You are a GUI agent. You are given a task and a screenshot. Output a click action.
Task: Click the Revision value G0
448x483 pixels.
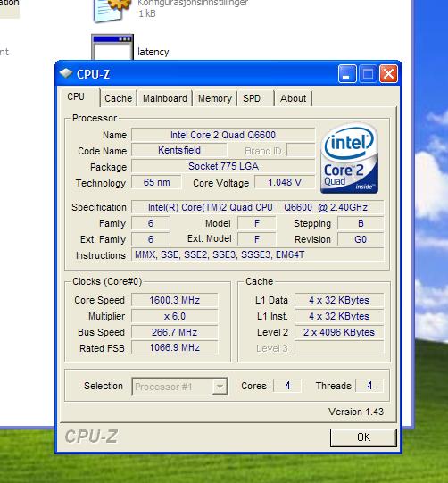(361, 239)
